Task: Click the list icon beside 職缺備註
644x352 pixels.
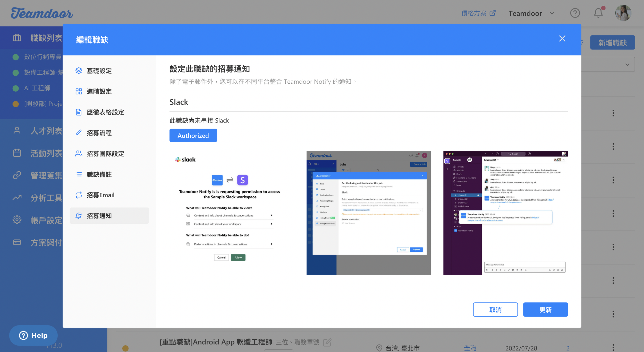Action: tap(79, 174)
